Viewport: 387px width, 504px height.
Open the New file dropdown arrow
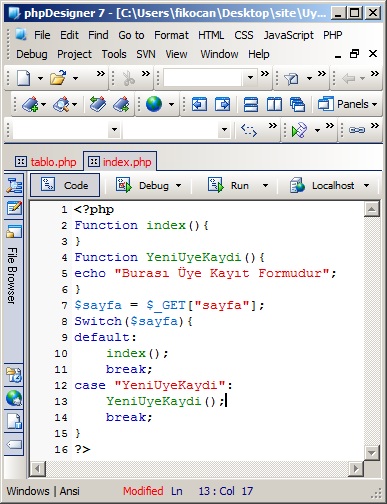coord(40,79)
